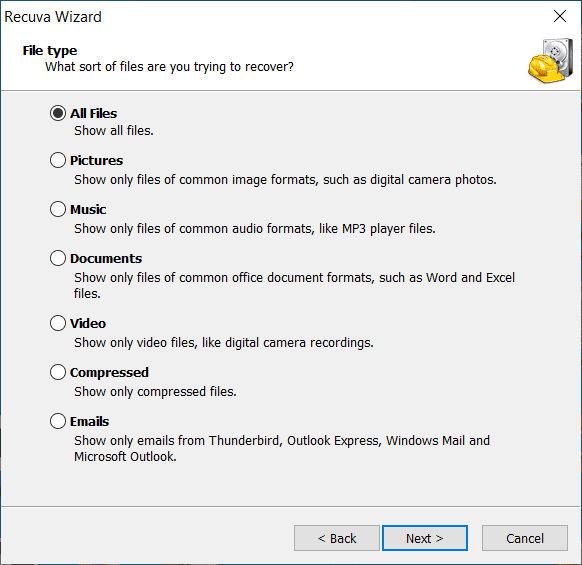Click the File type heading
This screenshot has width=582, height=565.
(x=50, y=51)
